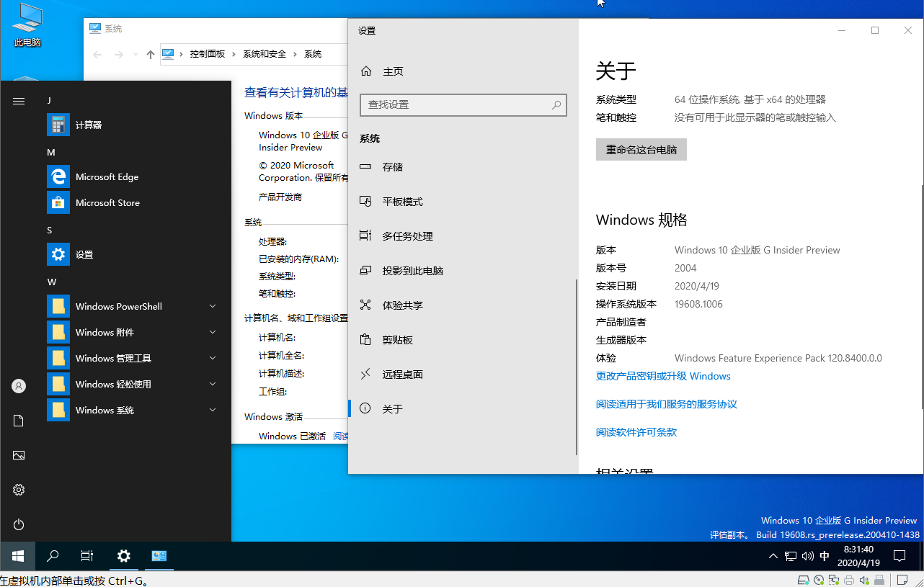Click the recent locations dropdown in 系统 window
Viewport: 924px width, 587px height.
[134, 55]
